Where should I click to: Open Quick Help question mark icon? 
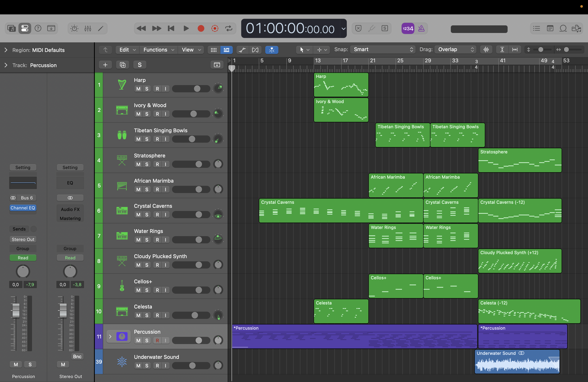pos(38,28)
